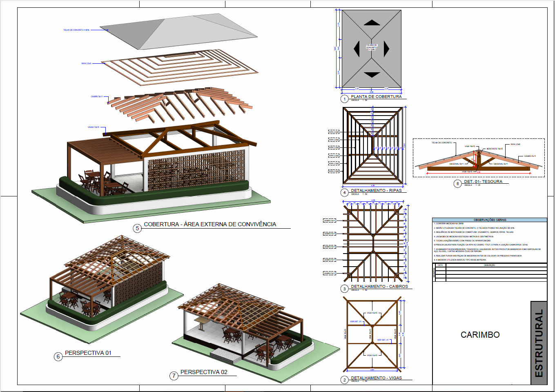Screen dimensions: 555x392
Task: Click the CARIMBO title block text
Action: [480, 335]
